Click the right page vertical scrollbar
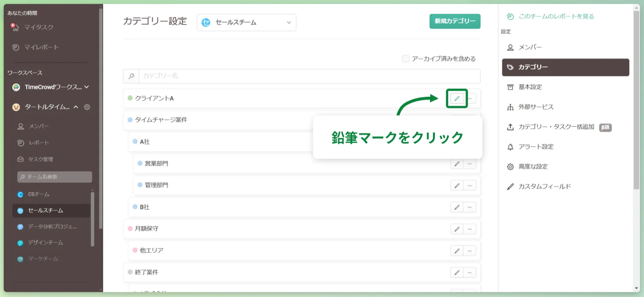Viewport: 644px width, 297px height. tap(637, 99)
